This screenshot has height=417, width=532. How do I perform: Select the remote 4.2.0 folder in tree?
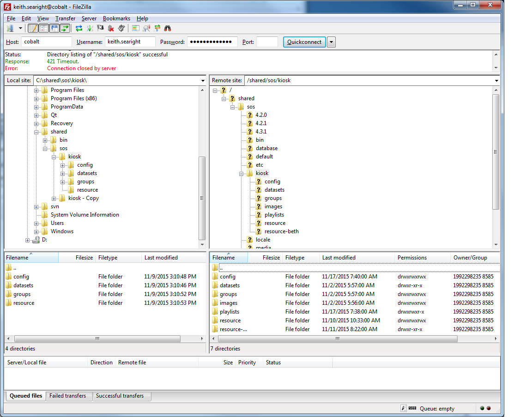tap(261, 115)
